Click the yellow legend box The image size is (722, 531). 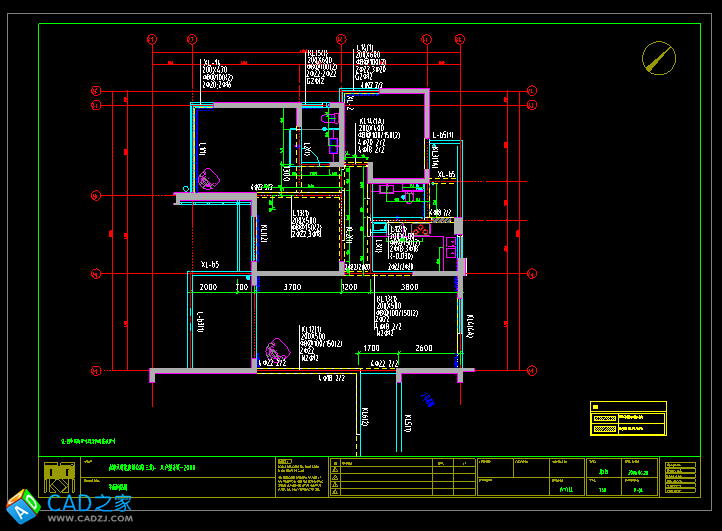coord(628,418)
